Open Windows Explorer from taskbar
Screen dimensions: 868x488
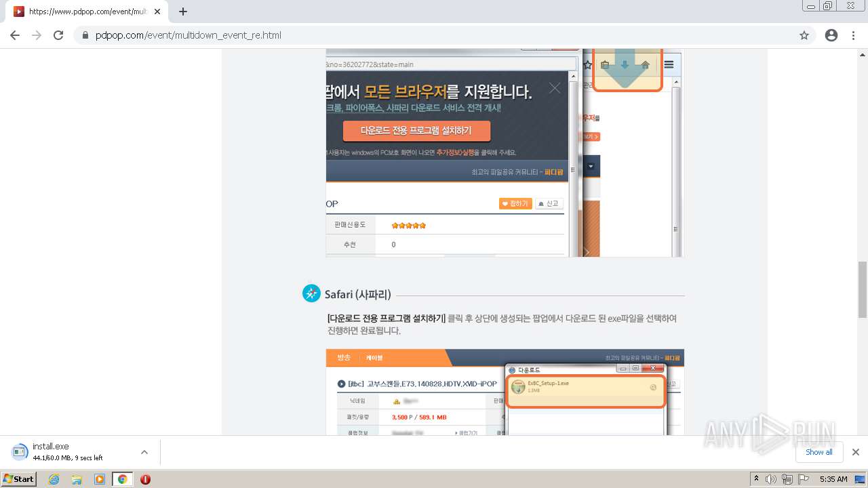[77, 479]
